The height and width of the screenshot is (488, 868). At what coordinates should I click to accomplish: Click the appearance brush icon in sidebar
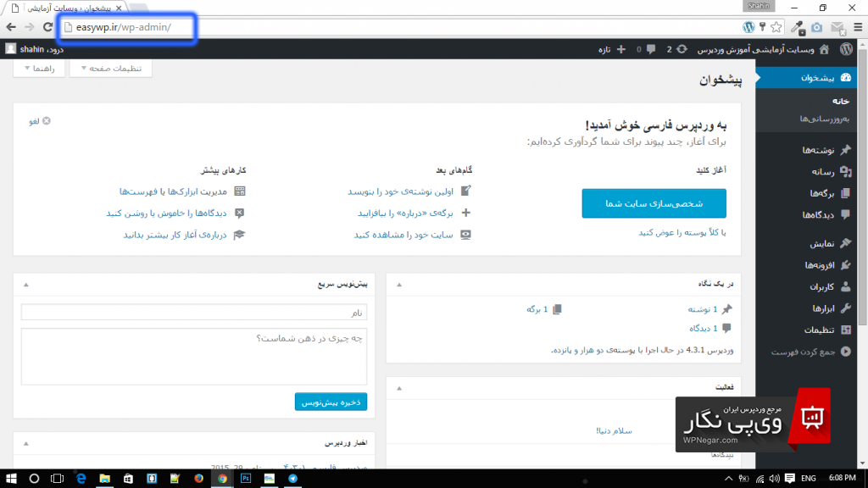coord(845,243)
